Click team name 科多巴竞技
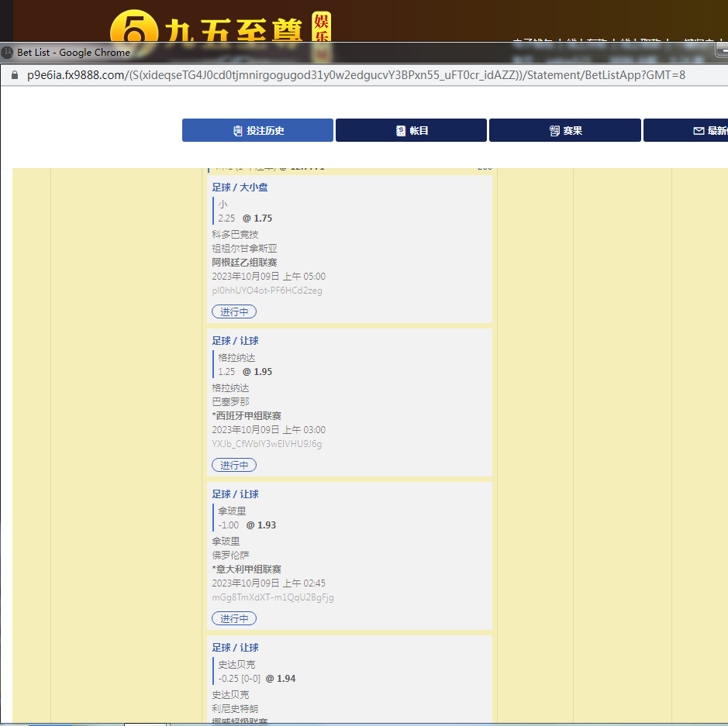This screenshot has width=728, height=726. point(235,235)
